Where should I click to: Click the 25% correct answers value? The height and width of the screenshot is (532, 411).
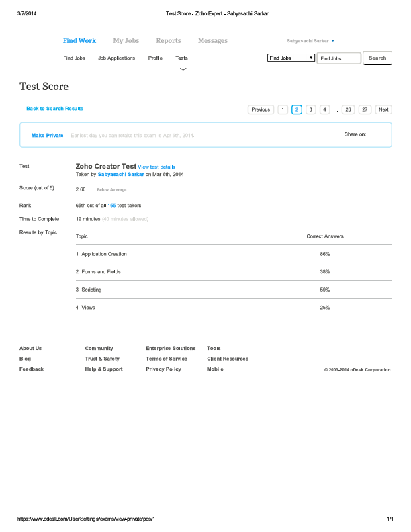[325, 308]
